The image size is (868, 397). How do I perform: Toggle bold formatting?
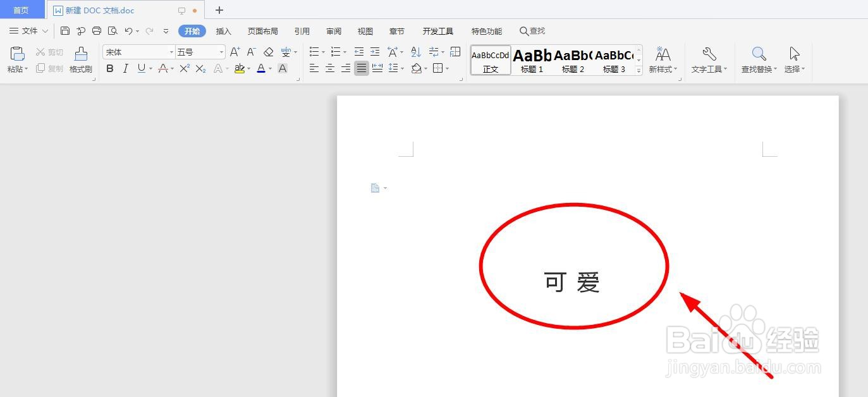pyautogui.click(x=110, y=69)
